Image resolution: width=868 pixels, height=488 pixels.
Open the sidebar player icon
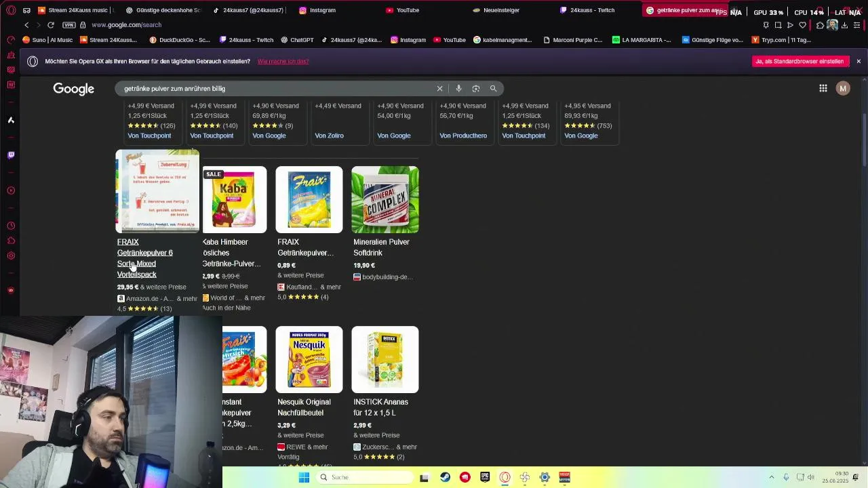tap(11, 190)
